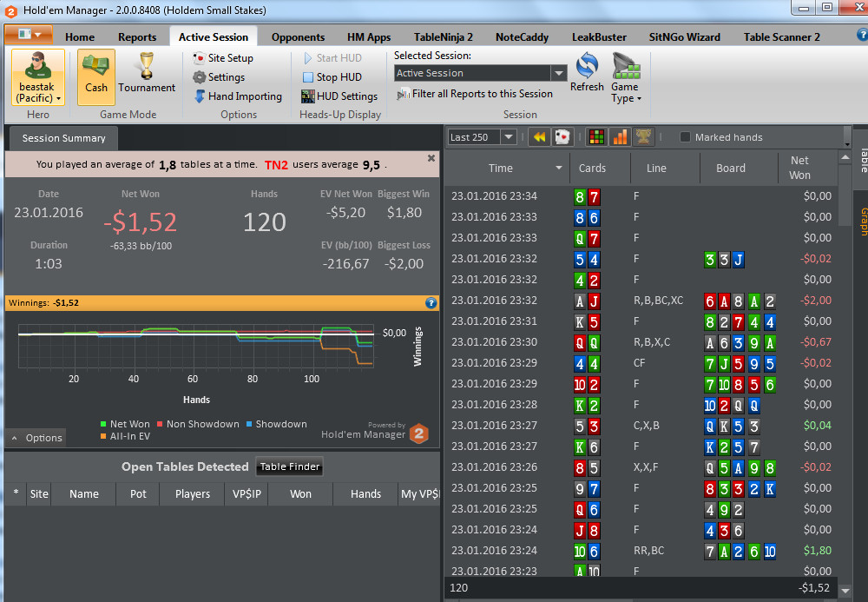Sort hands by the Time column

[501, 169]
